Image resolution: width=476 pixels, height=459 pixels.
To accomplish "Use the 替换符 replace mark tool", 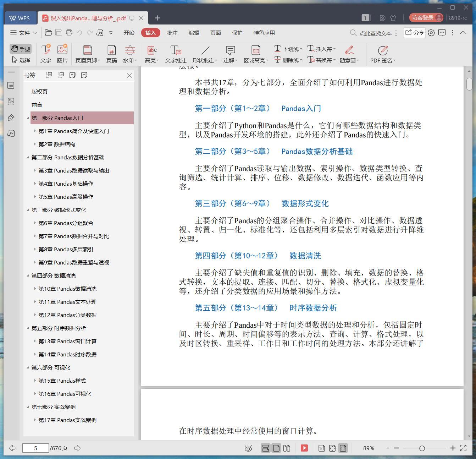I will coord(321,60).
